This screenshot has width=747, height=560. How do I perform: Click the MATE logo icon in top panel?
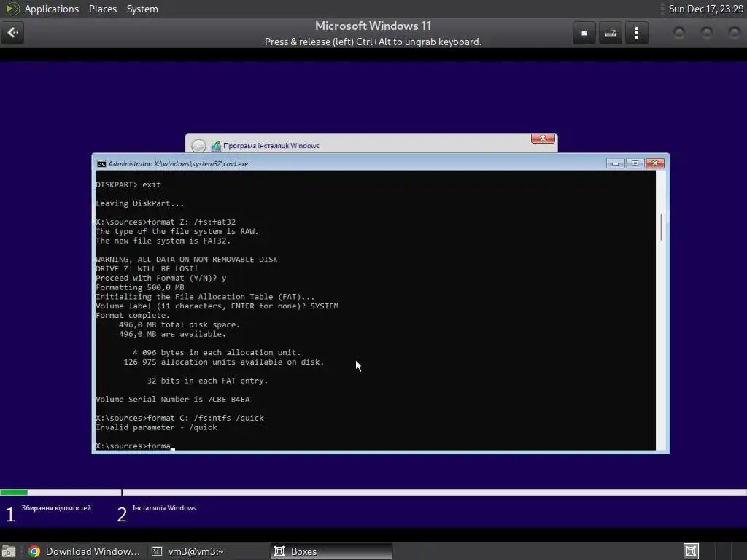12,9
